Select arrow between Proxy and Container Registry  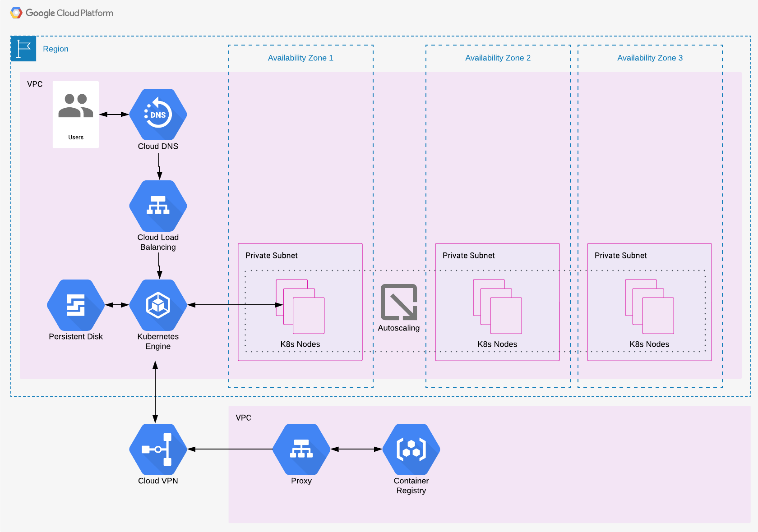coord(356,449)
